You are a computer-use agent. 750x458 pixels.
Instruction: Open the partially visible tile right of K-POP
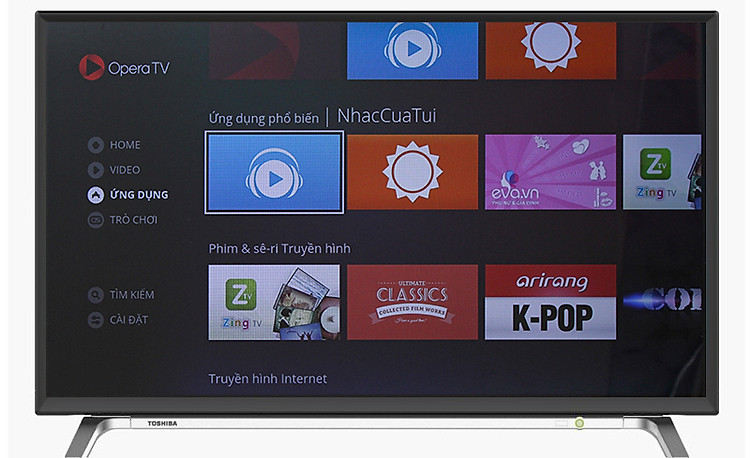662,300
